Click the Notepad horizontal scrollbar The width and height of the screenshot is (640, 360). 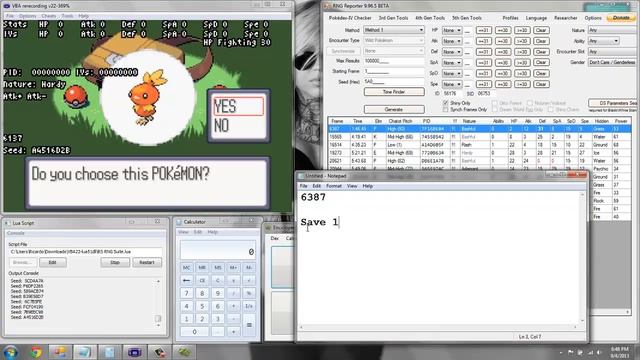[x=438, y=327]
